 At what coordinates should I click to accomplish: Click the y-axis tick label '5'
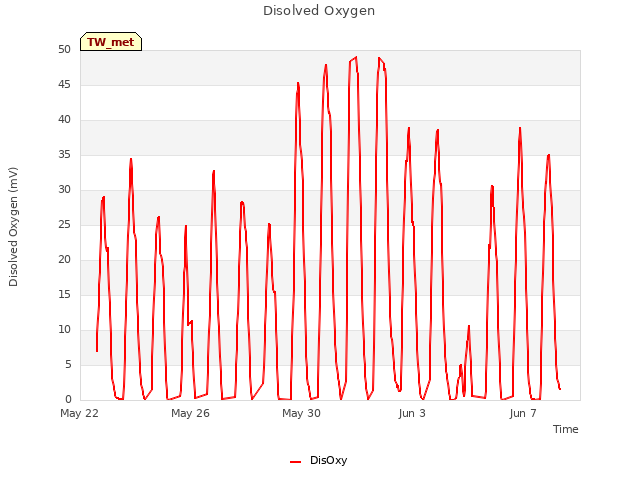tap(68, 364)
